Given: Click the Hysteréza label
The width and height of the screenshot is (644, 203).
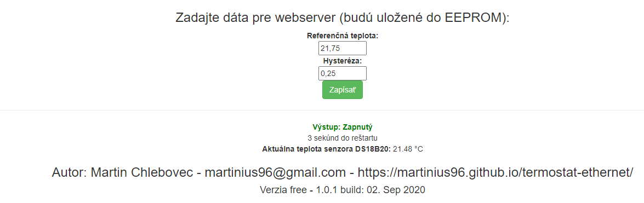Looking at the screenshot, I should point(342,61).
